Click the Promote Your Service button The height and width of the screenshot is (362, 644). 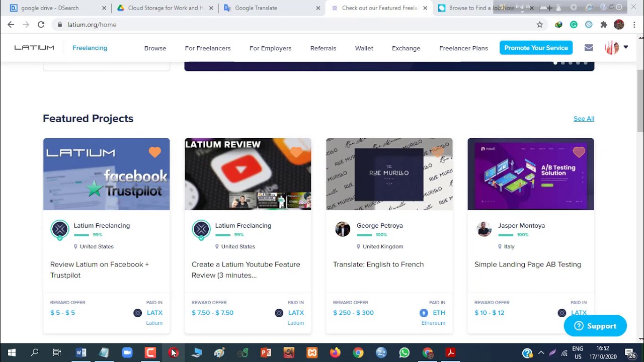click(536, 48)
